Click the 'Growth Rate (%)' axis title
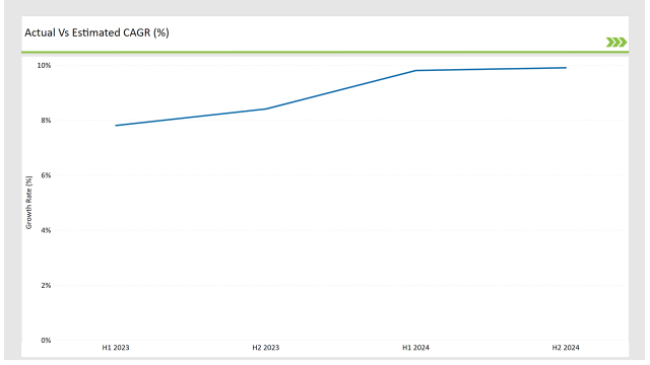The image size is (650, 365). pos(29,202)
